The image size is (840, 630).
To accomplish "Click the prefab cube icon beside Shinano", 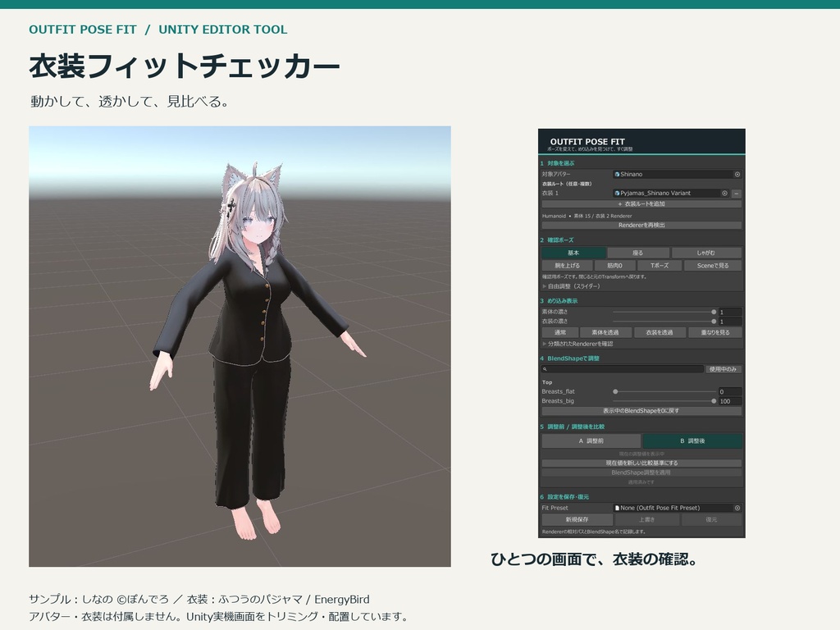I will pos(617,174).
